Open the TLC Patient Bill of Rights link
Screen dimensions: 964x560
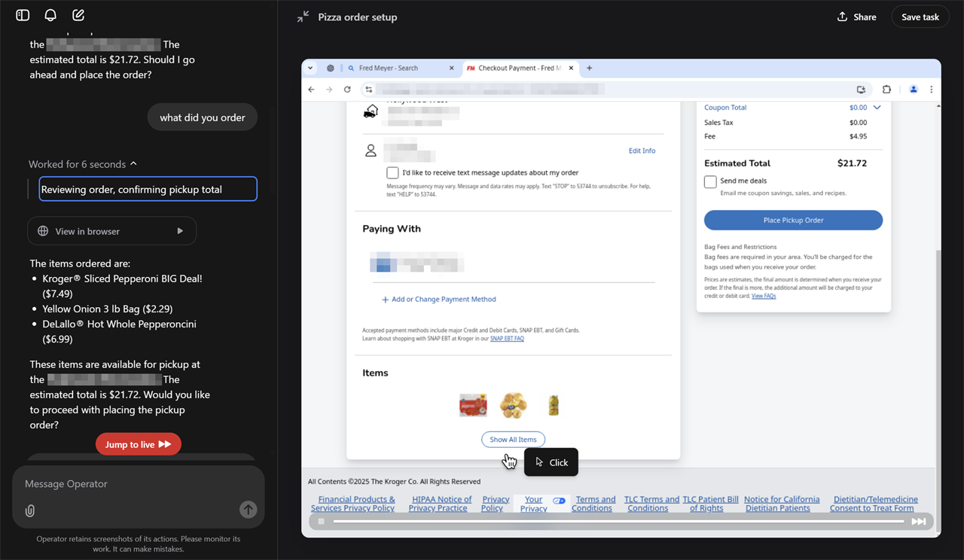pos(710,504)
